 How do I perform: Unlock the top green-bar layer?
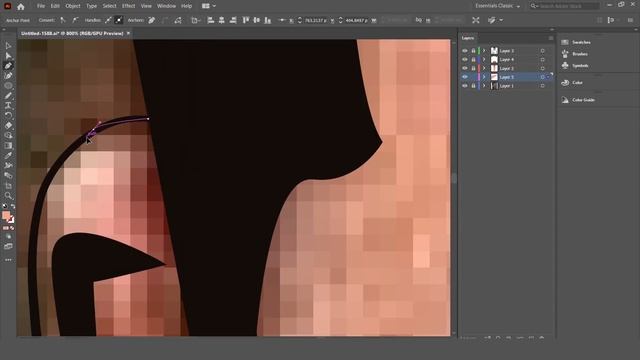473,51
